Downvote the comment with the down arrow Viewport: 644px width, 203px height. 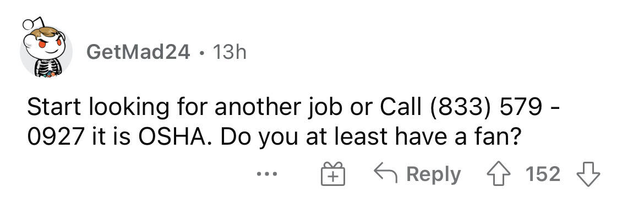tap(588, 175)
